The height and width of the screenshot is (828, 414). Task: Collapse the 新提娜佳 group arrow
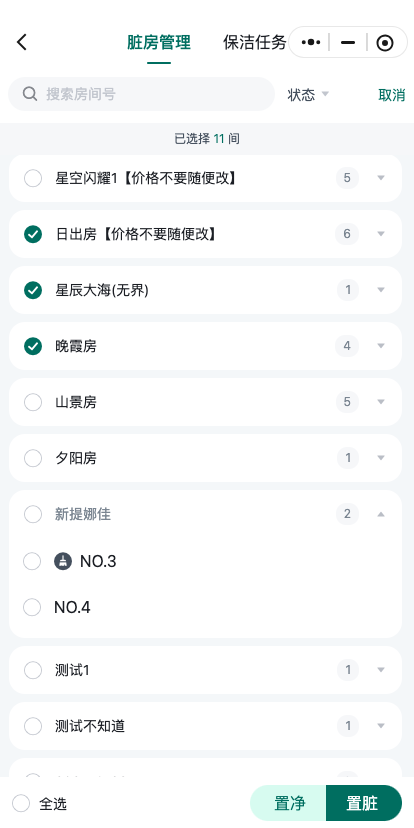coord(381,514)
